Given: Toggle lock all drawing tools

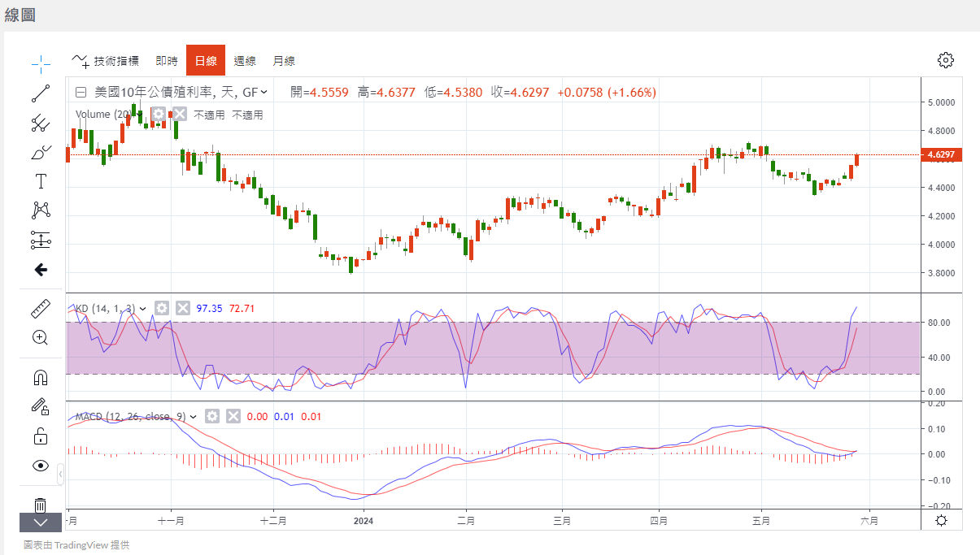Looking at the screenshot, I should pos(41,436).
